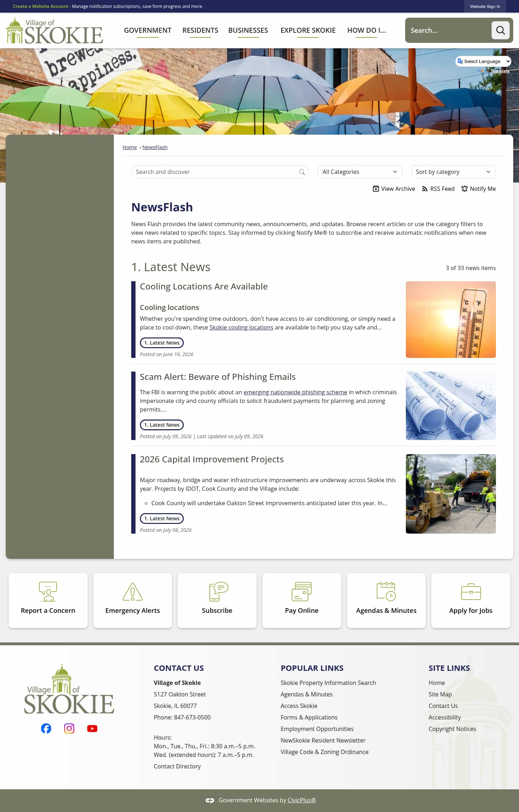Click the thermometer thumbnail image
The width and height of the screenshot is (519, 812).
451,320
